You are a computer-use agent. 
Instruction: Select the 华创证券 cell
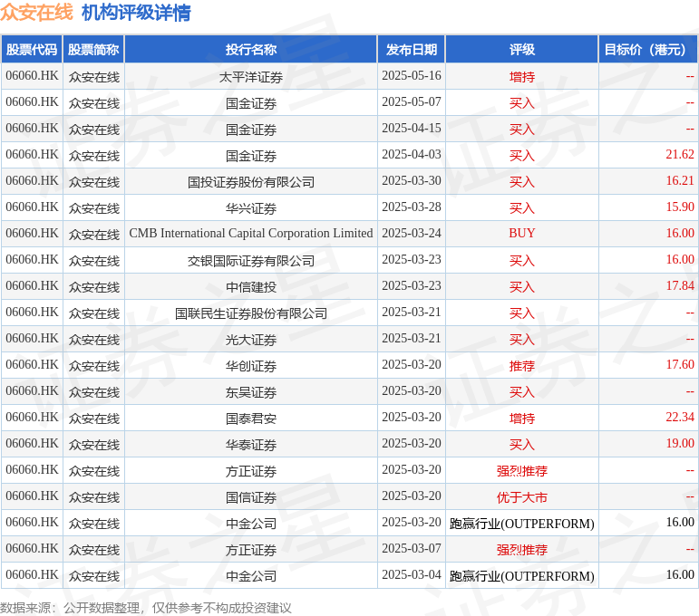251,366
